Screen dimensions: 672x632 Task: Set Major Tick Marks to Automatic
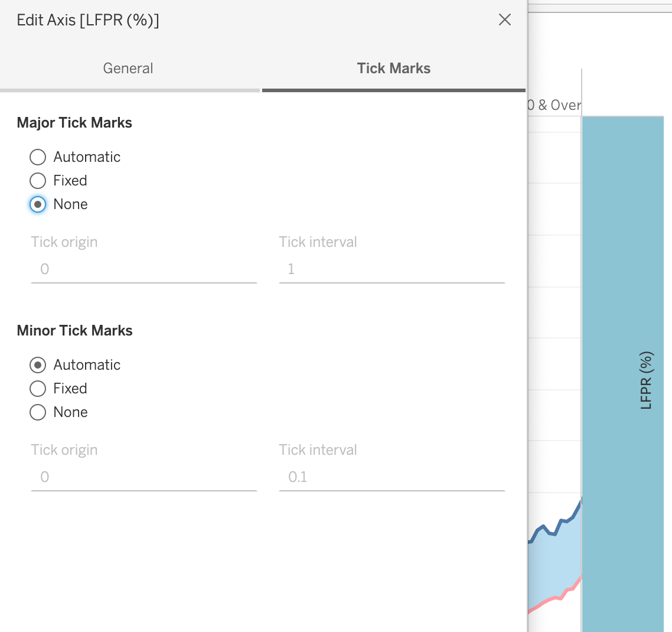click(x=38, y=157)
